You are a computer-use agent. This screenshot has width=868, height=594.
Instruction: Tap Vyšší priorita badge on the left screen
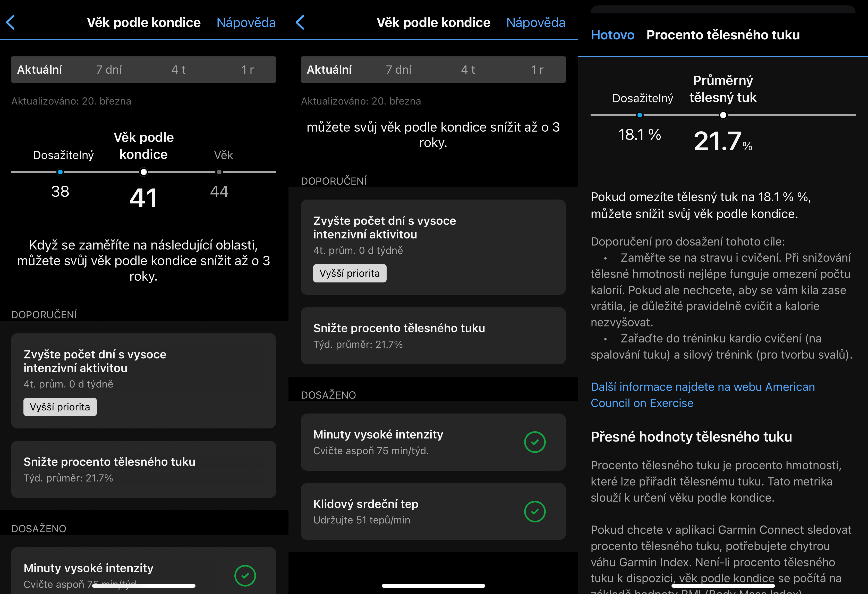pos(60,407)
